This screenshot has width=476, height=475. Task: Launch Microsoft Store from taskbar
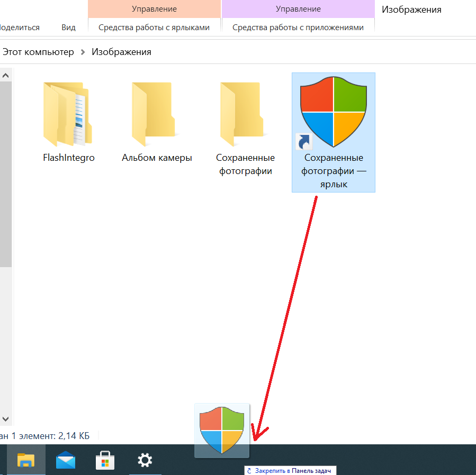[x=105, y=460]
